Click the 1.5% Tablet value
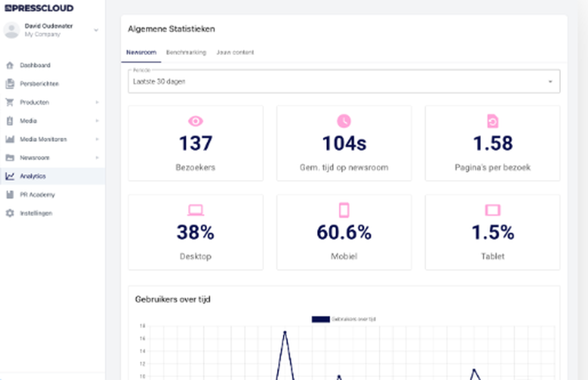This screenshot has width=588, height=380. [493, 232]
